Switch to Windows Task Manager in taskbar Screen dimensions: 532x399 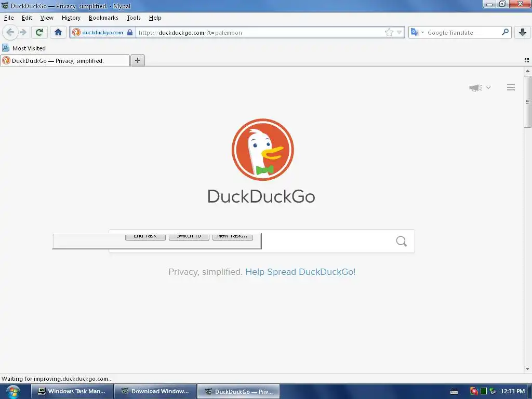point(72,391)
